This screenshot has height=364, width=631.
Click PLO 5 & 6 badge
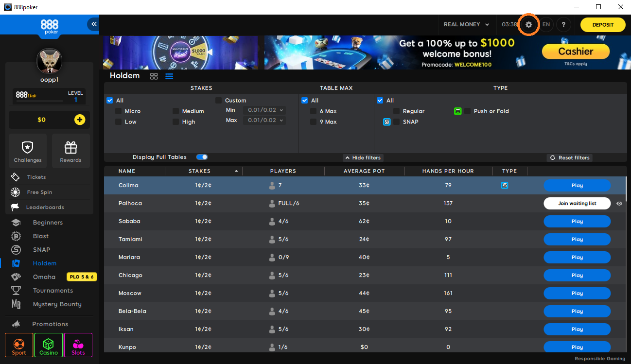click(82, 277)
